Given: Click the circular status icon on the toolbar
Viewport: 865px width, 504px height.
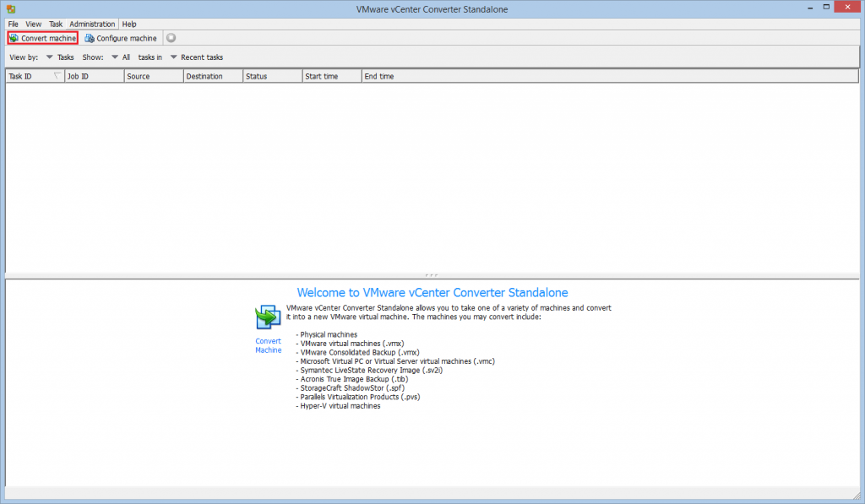Looking at the screenshot, I should [x=171, y=38].
